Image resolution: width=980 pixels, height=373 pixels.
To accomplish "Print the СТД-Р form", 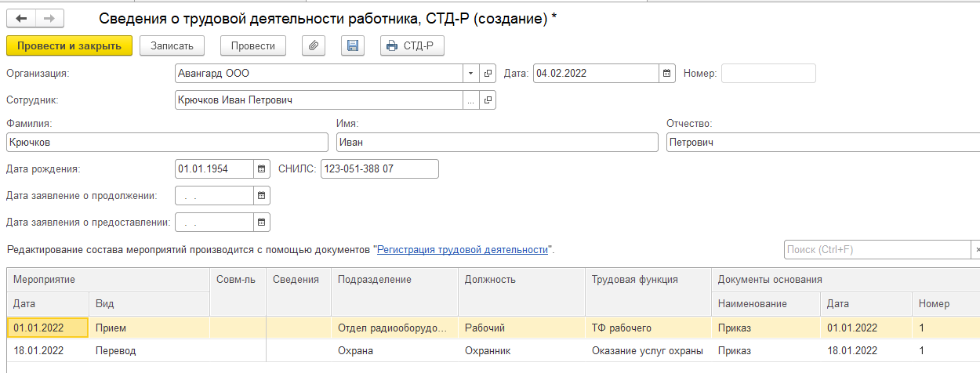I will pyautogui.click(x=412, y=46).
